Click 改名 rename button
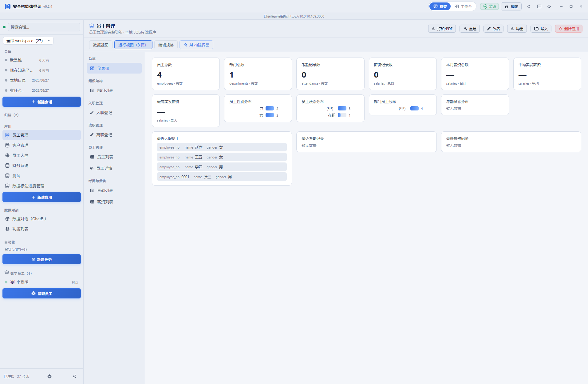Image resolution: width=588 pixels, height=384 pixels. click(x=493, y=29)
